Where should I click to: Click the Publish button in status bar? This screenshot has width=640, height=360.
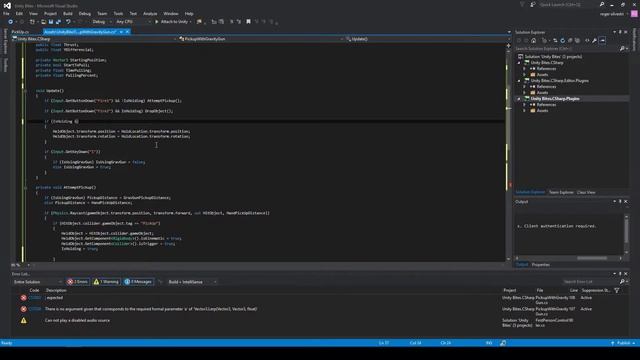(x=623, y=343)
